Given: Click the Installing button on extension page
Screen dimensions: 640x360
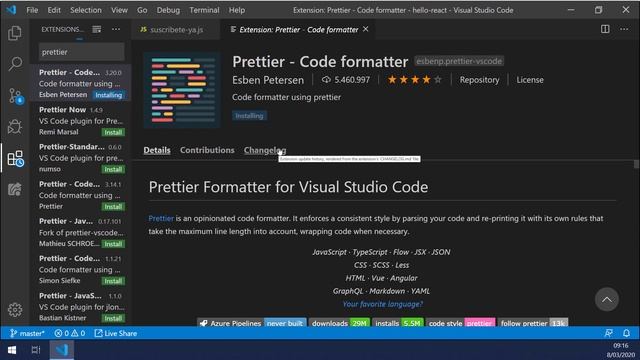Looking at the screenshot, I should point(249,116).
